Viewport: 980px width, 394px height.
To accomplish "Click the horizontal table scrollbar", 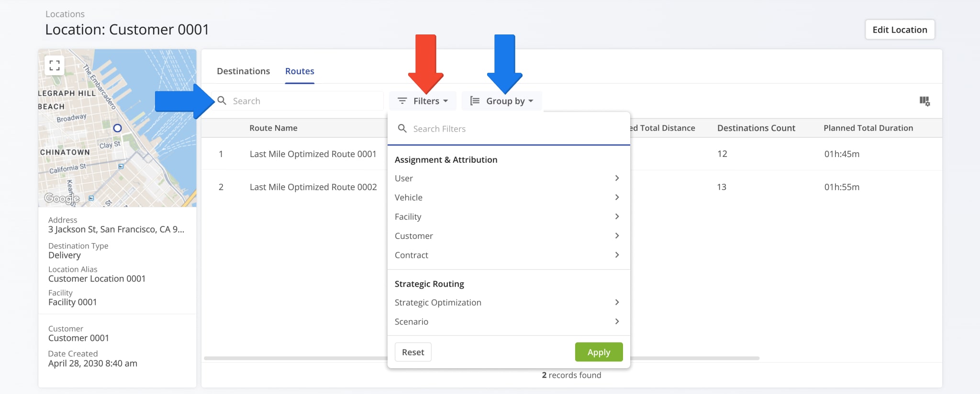I will click(x=481, y=358).
